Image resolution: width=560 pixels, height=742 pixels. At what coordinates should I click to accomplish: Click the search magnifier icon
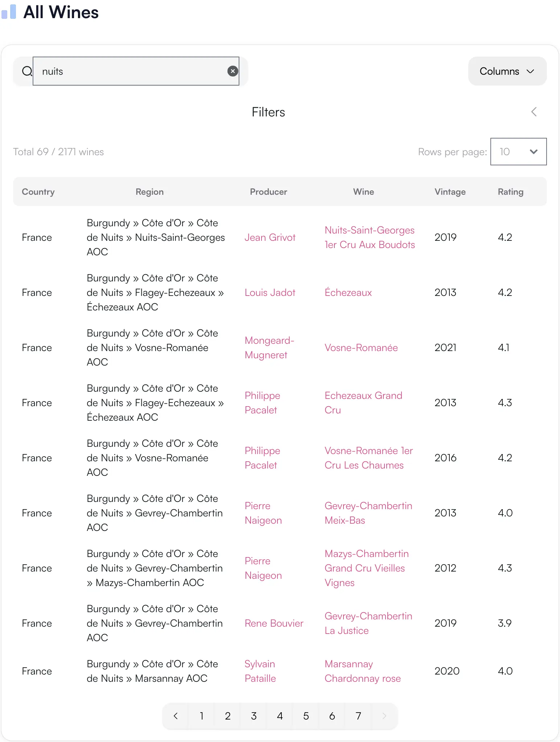(x=27, y=71)
